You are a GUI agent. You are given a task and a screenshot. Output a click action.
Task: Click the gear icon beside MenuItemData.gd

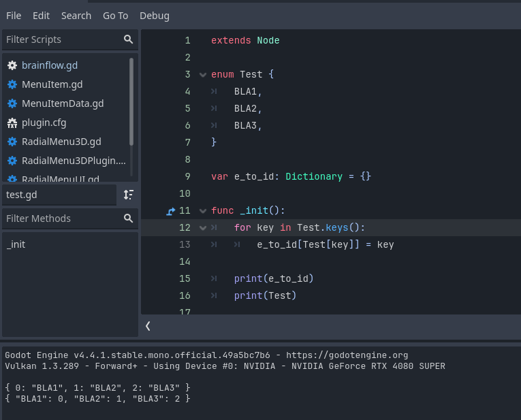click(12, 103)
